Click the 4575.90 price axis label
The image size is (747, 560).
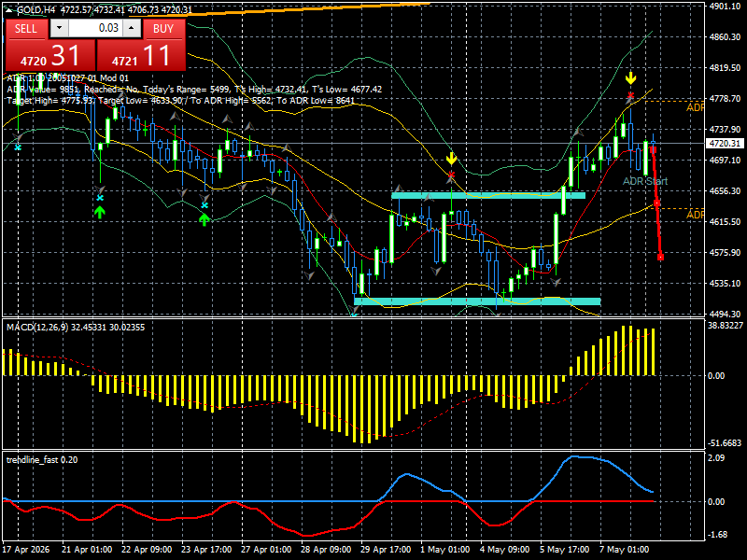(725, 252)
